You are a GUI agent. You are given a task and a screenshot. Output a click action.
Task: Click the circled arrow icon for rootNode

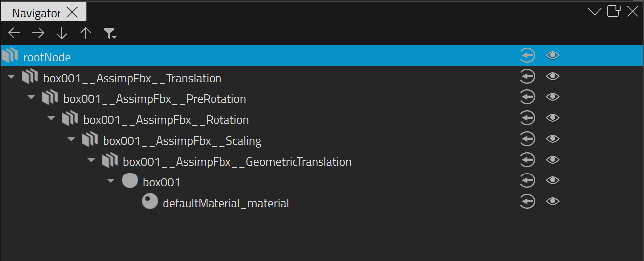click(x=527, y=55)
